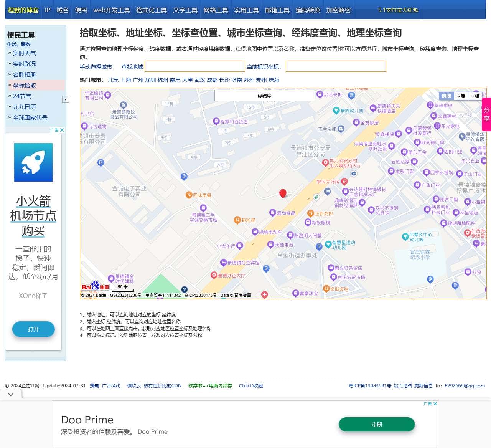Click the Baidu Maps logo on the map
This screenshot has width=491, height=448.
94,287
